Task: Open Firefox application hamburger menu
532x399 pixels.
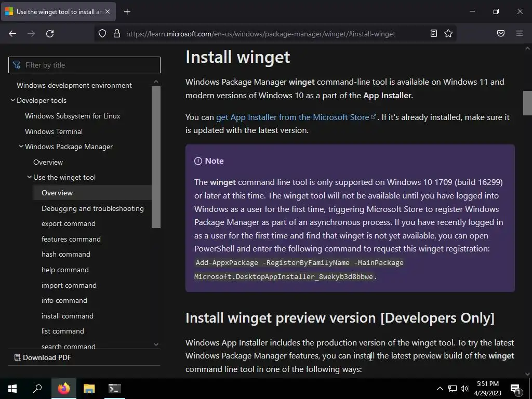Action: tap(520, 33)
